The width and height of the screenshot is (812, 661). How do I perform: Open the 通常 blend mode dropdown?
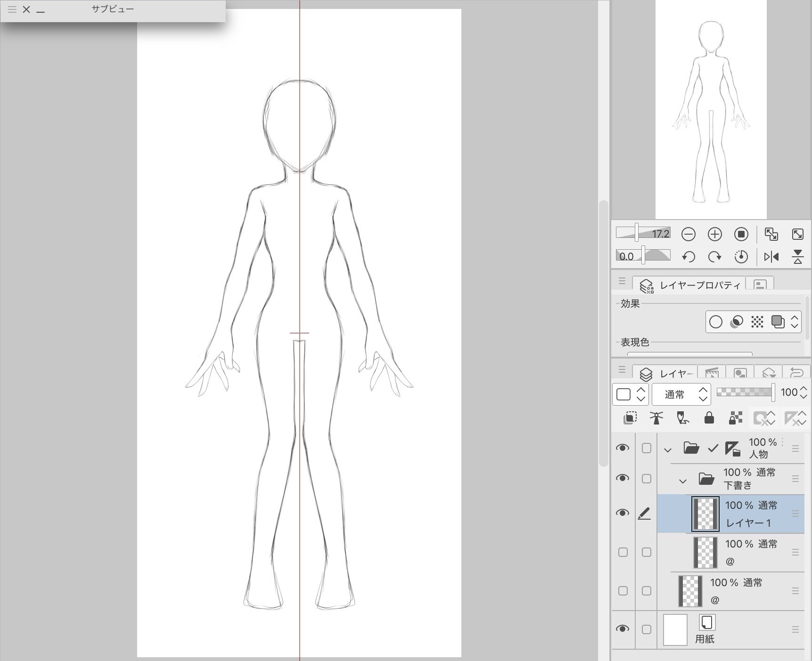point(681,394)
